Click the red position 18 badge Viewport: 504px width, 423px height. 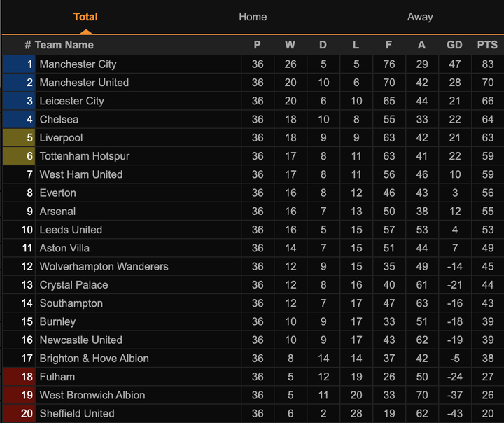point(19,377)
